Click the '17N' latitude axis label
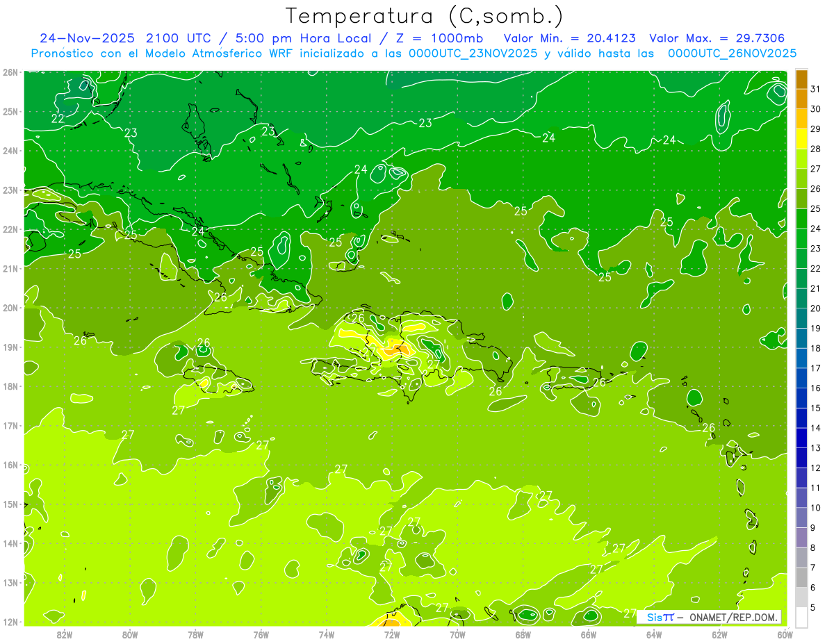This screenshot has height=644, width=834. [10, 425]
